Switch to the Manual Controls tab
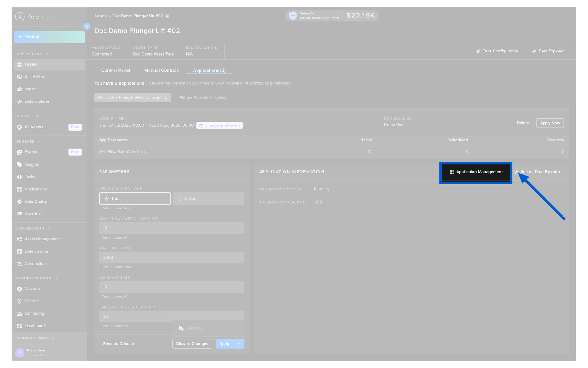 point(161,70)
